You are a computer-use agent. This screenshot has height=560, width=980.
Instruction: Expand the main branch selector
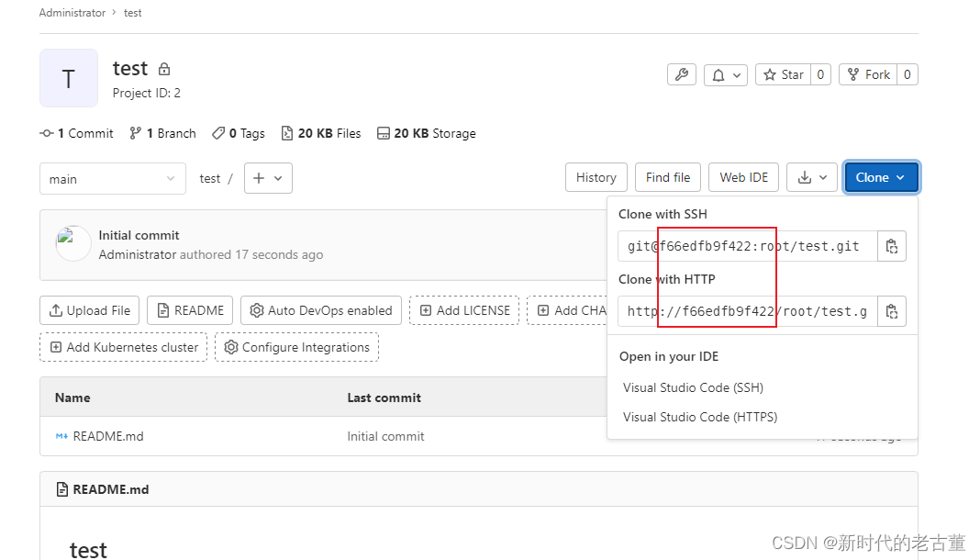pos(113,179)
